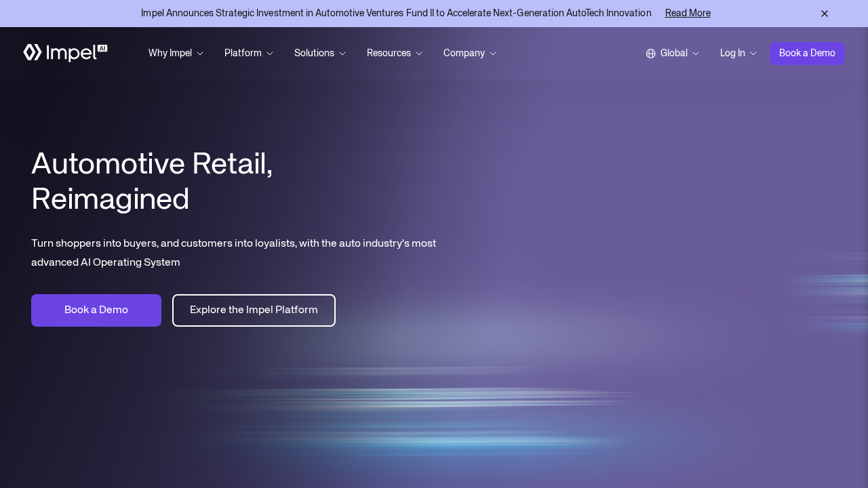This screenshot has height=488, width=868.
Task: Expand the chevron beside Log In
Action: [x=753, y=54]
